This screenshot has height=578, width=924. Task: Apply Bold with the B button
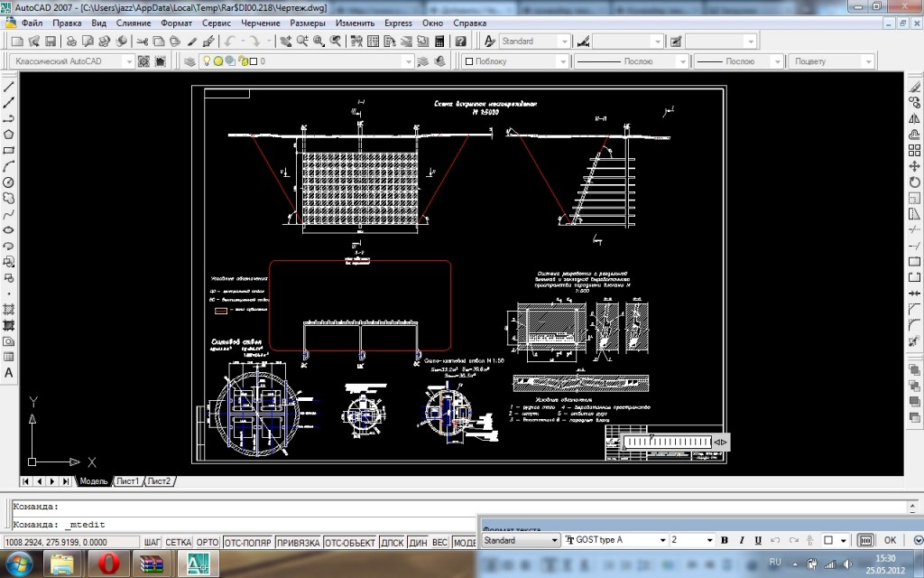coord(725,540)
